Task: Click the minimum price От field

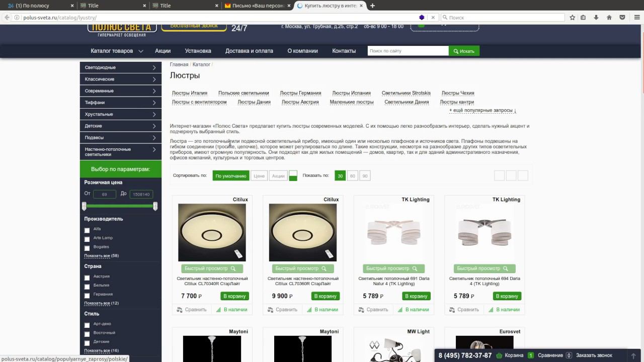Action: [104, 194]
